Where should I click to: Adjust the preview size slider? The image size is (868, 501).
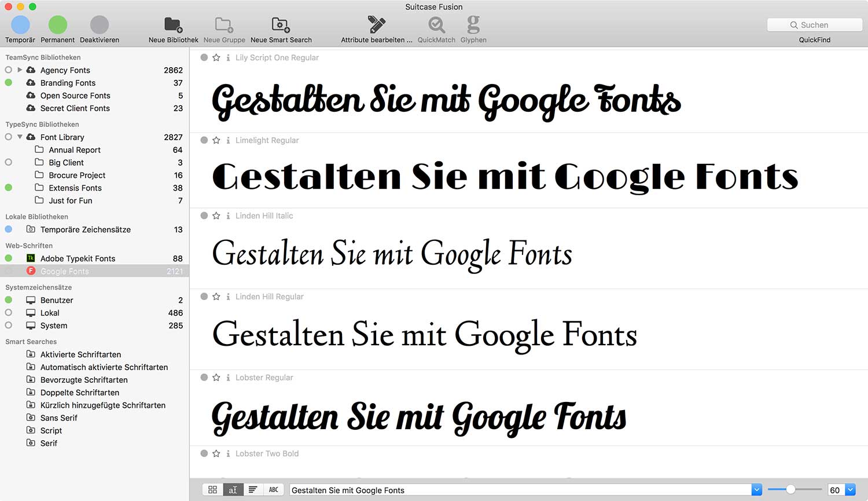[790, 490]
